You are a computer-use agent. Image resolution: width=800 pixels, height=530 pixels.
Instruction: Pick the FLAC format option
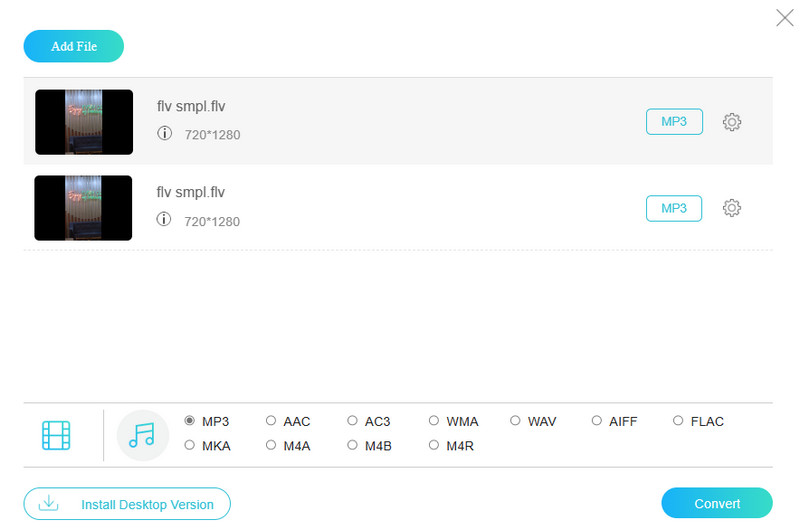[678, 421]
